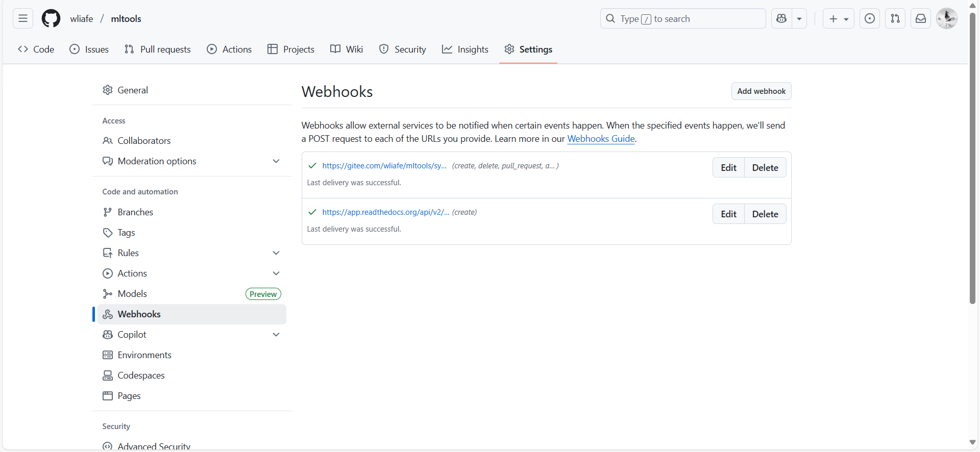
Task: Click the Add webhook button
Action: [x=761, y=91]
